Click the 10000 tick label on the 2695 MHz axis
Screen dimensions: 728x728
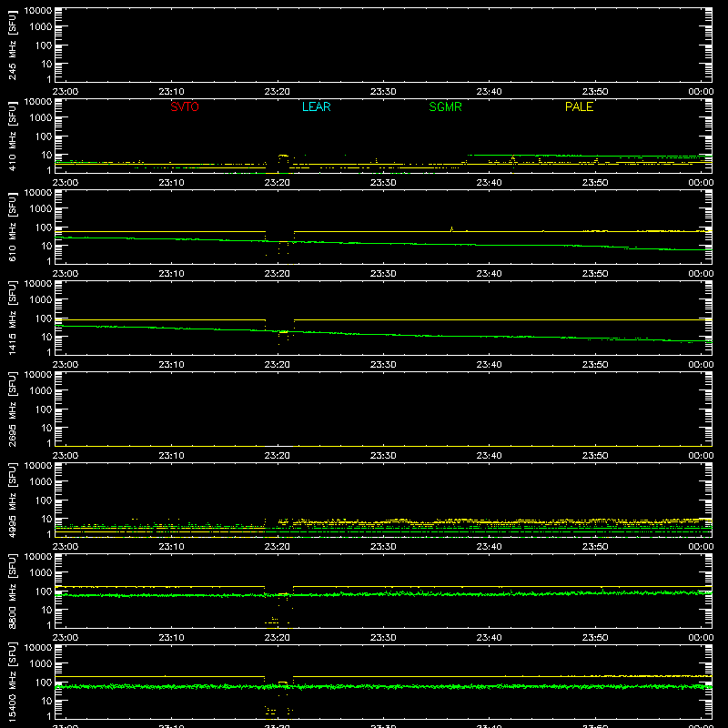click(38, 375)
